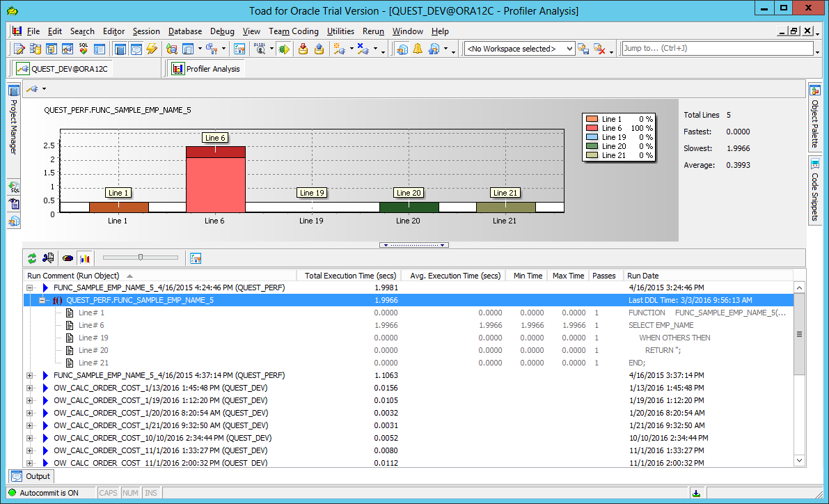The height and width of the screenshot is (504, 829).
Task: Click the download icon in status bar
Action: tap(696, 493)
